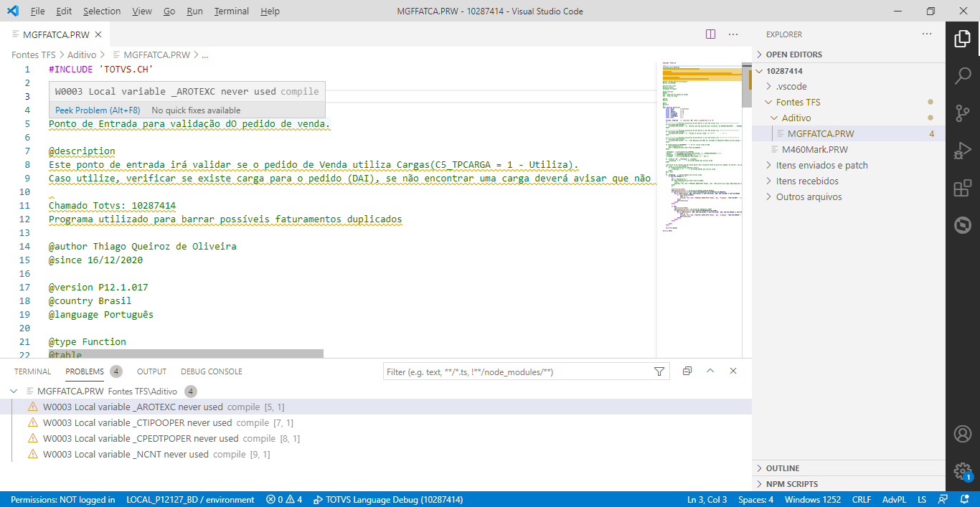Click Peek Problem link in hover
980x507 pixels.
tap(98, 110)
